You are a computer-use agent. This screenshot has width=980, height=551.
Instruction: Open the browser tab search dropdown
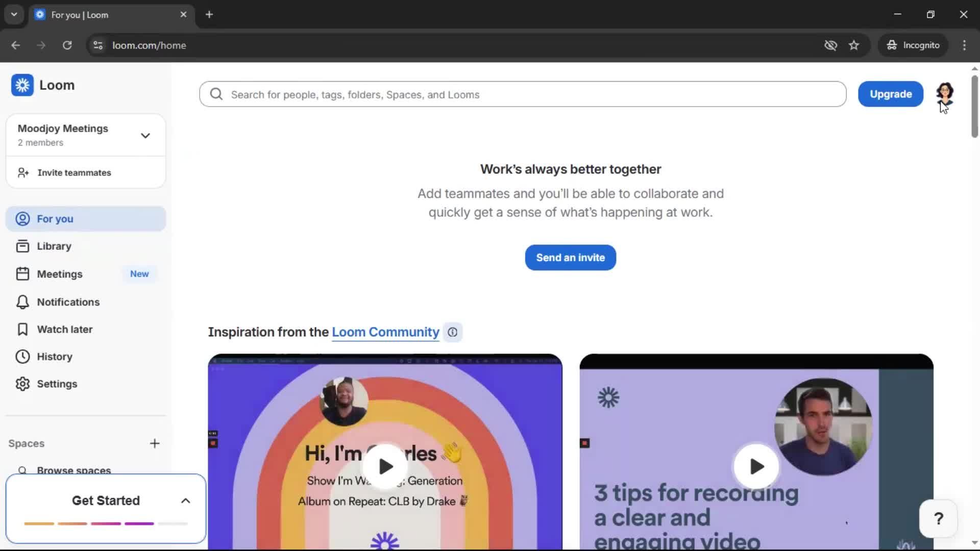tap(14, 14)
